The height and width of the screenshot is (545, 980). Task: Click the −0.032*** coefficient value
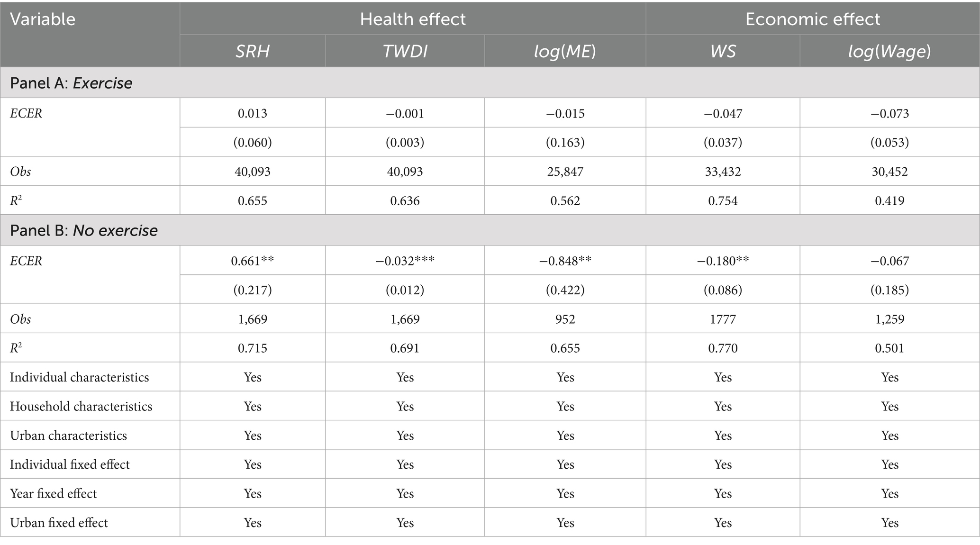coord(405,261)
